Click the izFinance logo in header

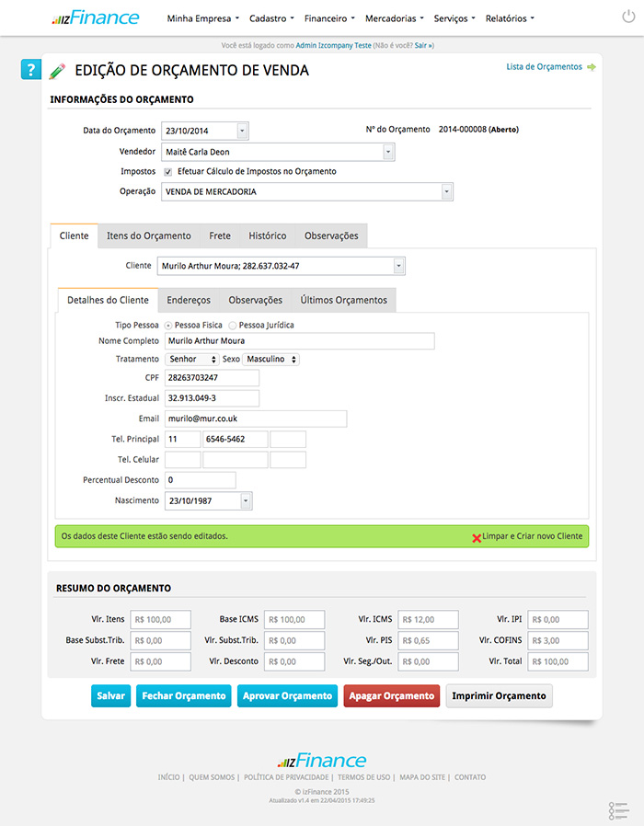(96, 17)
